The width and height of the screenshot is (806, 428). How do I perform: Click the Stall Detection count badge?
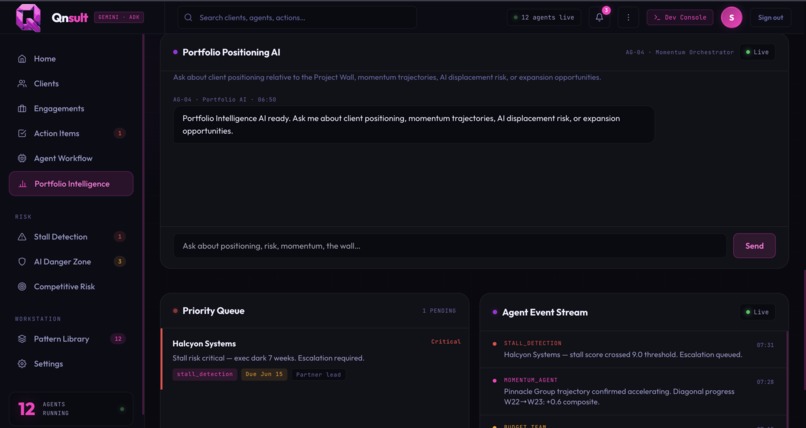point(119,237)
